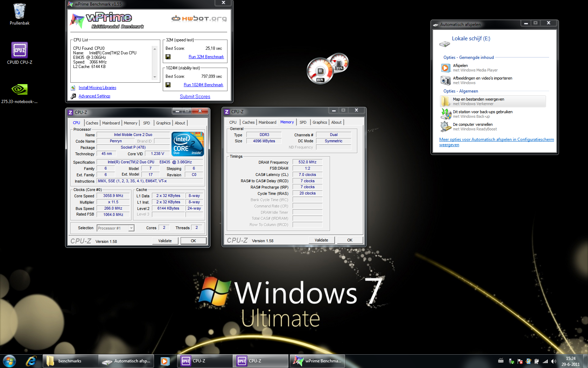The height and width of the screenshot is (368, 588).
Task: Click OK in the right CPU-Z window
Action: pos(350,240)
